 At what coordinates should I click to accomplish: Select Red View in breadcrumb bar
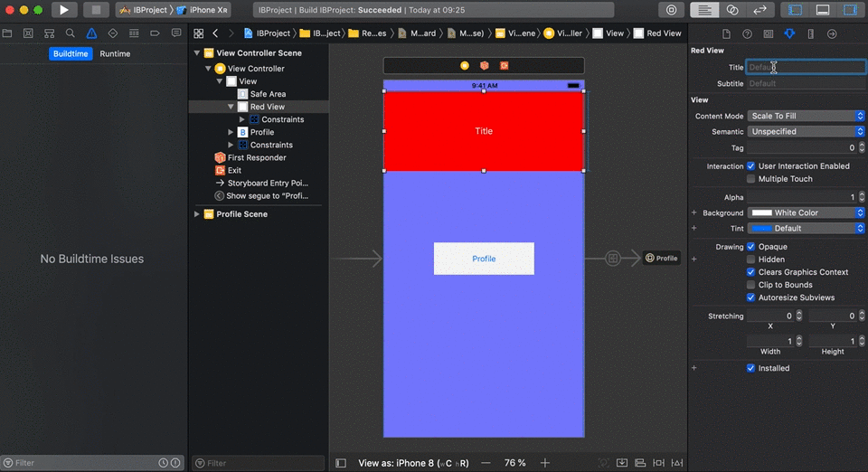click(x=657, y=33)
